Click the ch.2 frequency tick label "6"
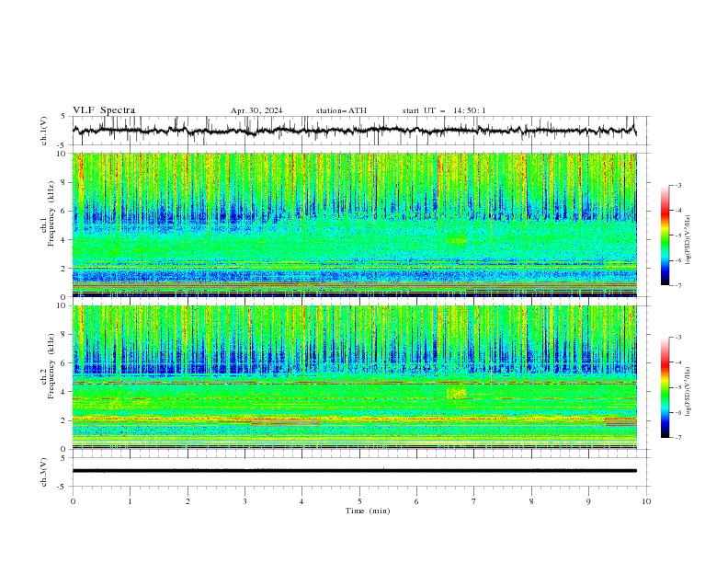The image size is (728, 563). click(65, 363)
